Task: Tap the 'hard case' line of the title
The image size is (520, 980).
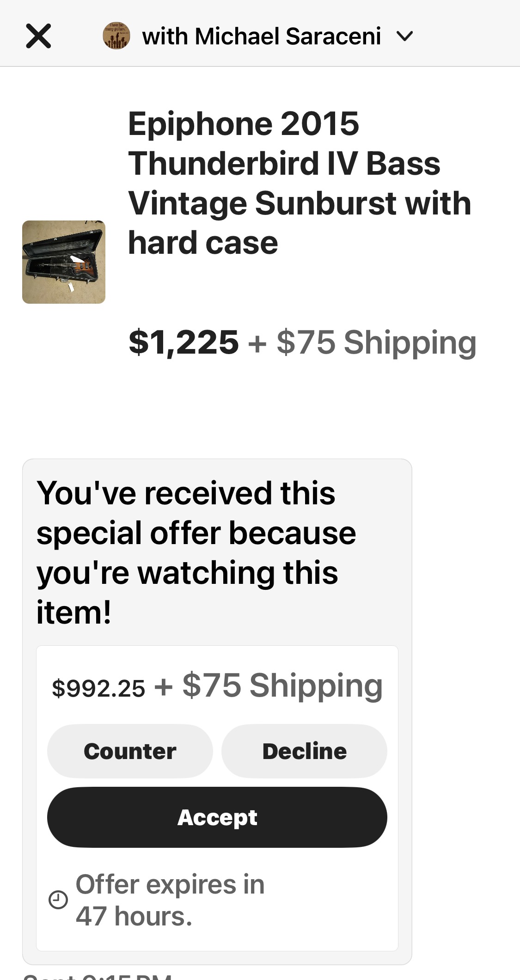Action: (x=203, y=243)
